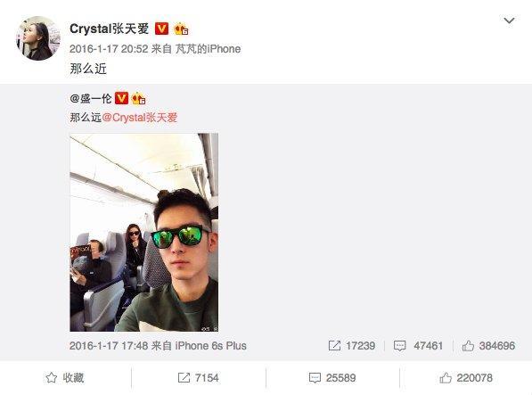Click the orange V verified badge beside Crystal张天爱

pyautogui.click(x=161, y=29)
